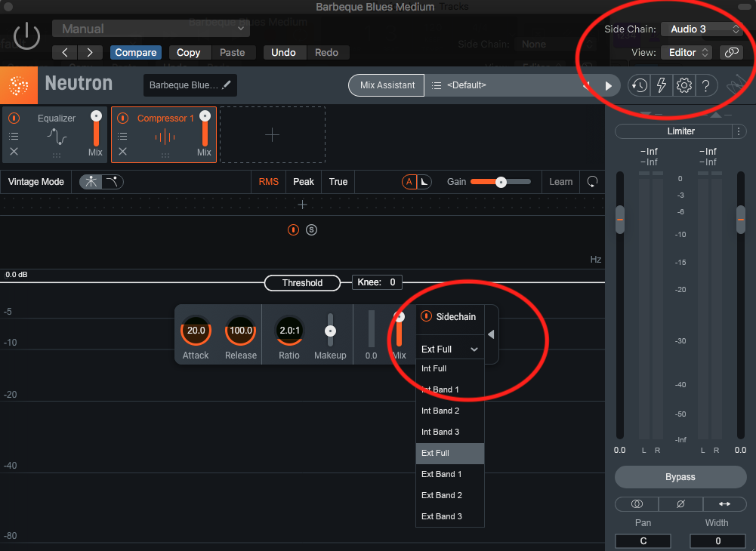Go to the next preset arrow
Viewport: 756px width, 551px height.
(x=90, y=53)
